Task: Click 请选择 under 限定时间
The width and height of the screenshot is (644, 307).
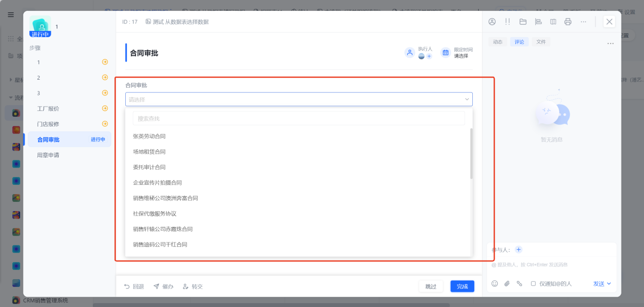Action: pyautogui.click(x=461, y=56)
